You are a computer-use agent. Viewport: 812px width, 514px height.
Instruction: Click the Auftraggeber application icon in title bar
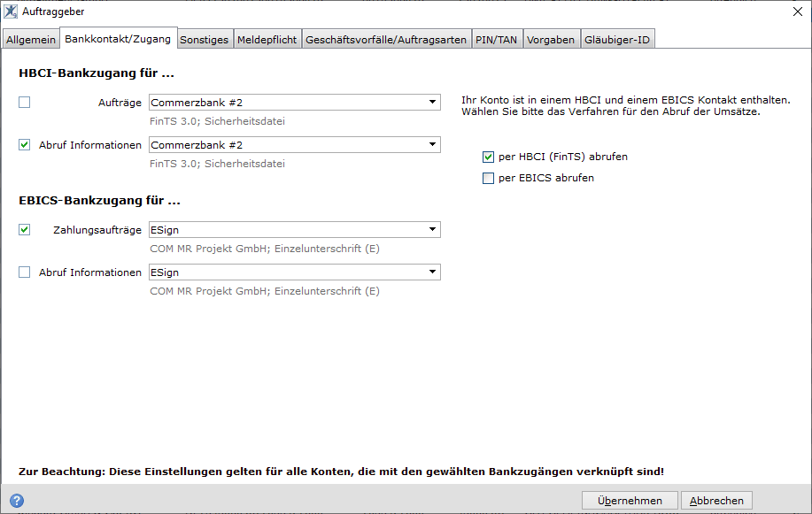(x=11, y=12)
